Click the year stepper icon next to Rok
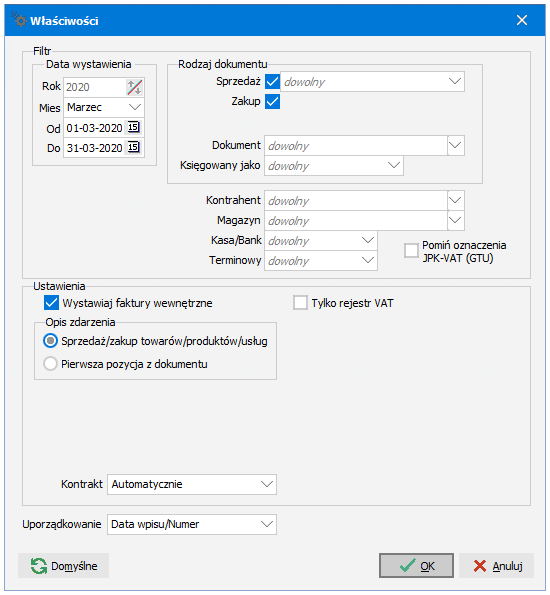 point(134,87)
